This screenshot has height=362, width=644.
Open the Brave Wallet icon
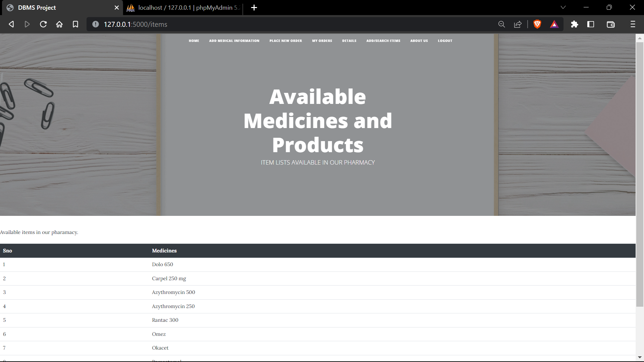611,24
